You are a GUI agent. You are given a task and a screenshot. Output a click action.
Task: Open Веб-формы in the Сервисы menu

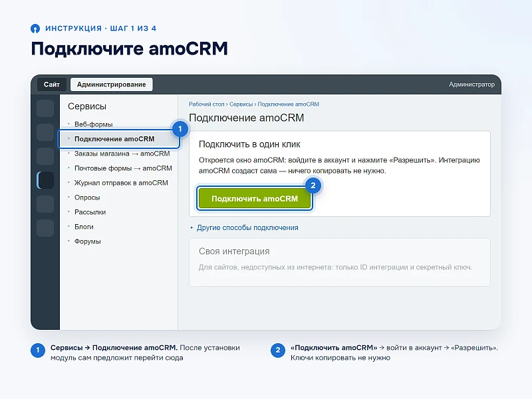point(93,124)
